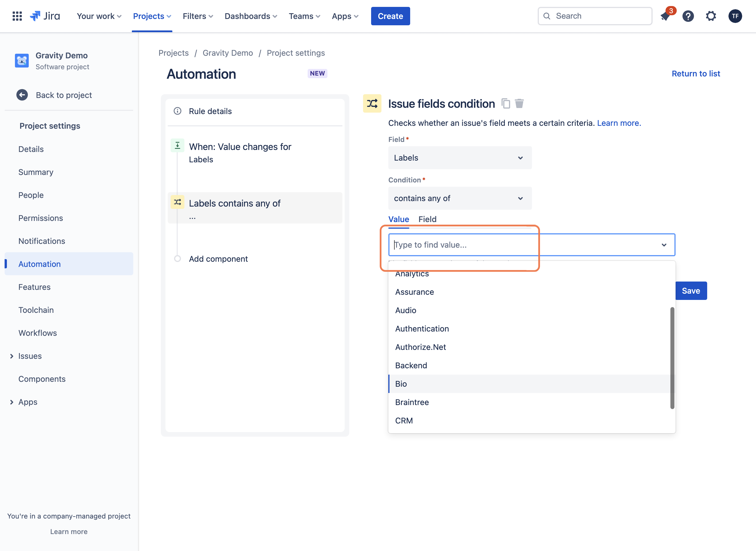
Task: Open the settings gear icon
Action: point(711,16)
